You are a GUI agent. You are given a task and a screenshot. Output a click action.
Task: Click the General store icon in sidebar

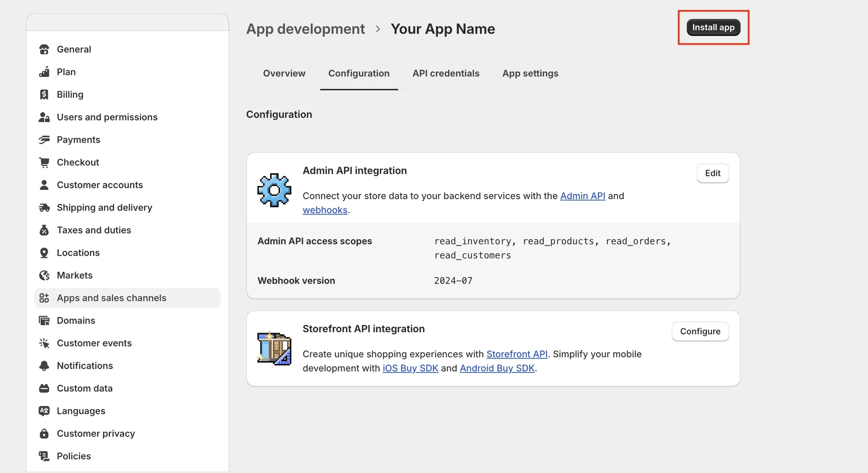click(44, 49)
